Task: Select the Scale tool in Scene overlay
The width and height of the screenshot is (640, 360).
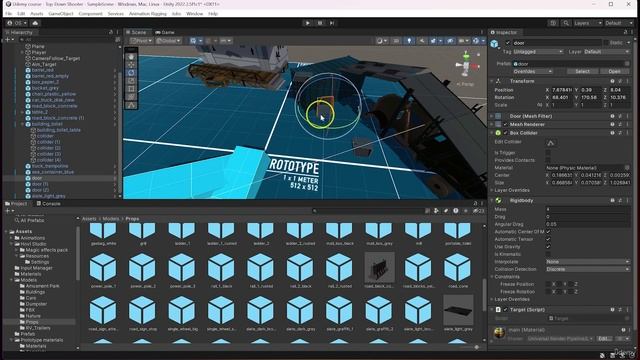Action: click(x=131, y=81)
